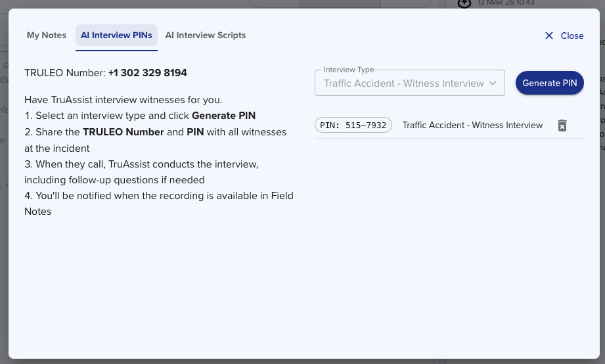605x364 pixels.
Task: Delete the PIN 515-7932 entry
Action: coord(562,125)
